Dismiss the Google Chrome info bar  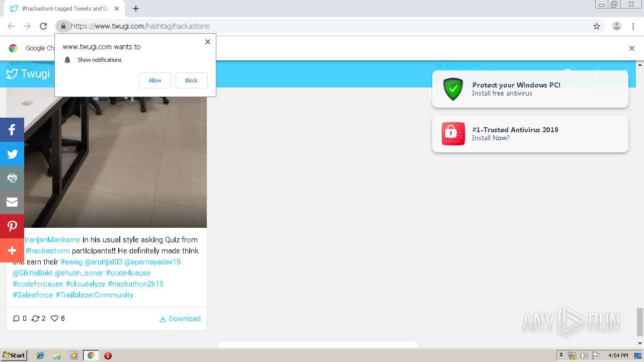point(632,48)
